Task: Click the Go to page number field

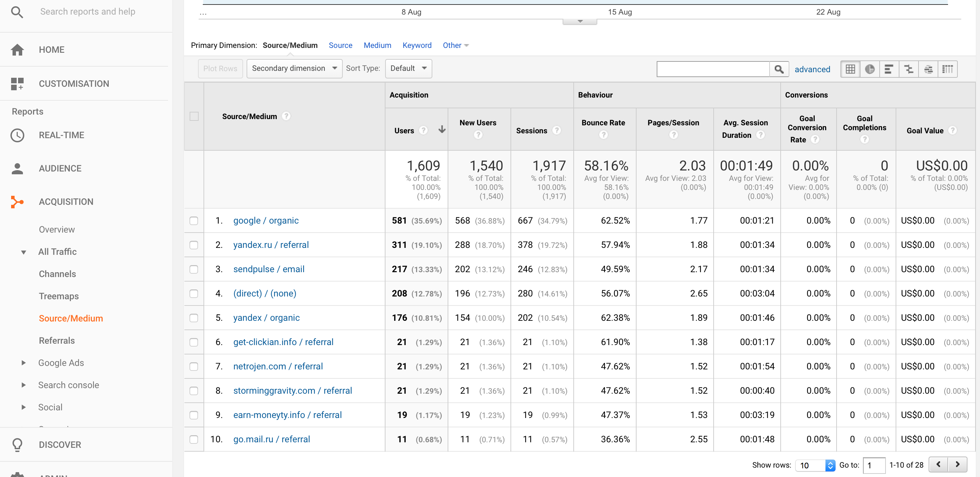Action: pos(874,465)
